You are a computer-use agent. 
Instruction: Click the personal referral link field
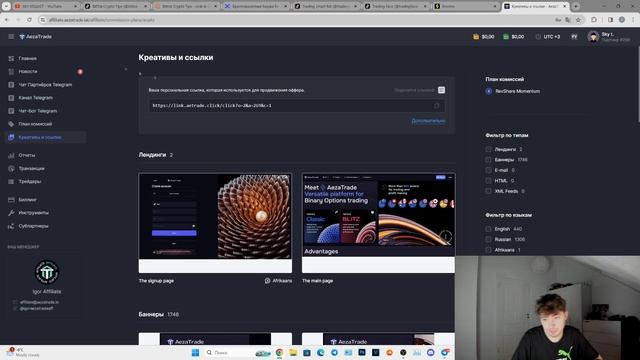297,106
